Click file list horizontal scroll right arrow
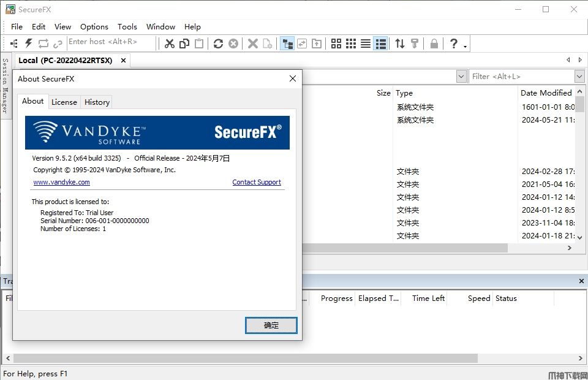 [x=570, y=248]
